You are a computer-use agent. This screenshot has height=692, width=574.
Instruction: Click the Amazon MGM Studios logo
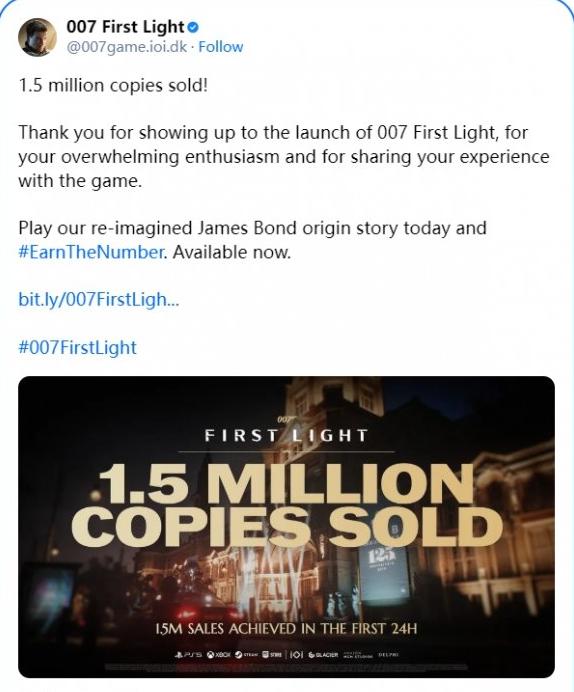tap(358, 654)
